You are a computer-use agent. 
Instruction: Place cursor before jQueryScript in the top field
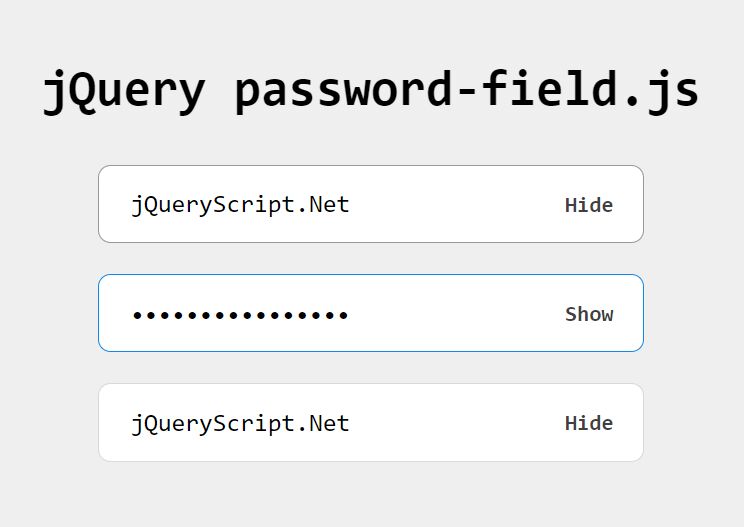pos(130,205)
